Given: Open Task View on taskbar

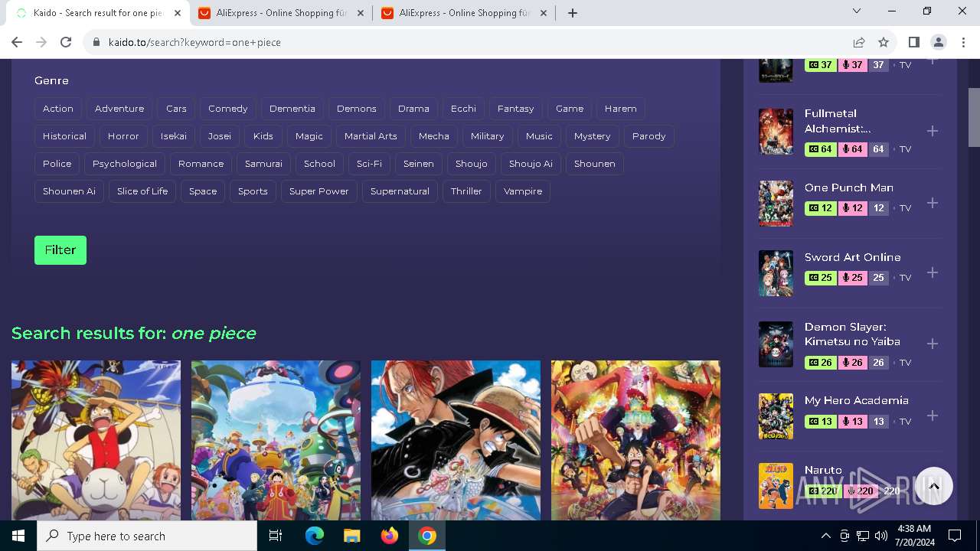Looking at the screenshot, I should (276, 536).
